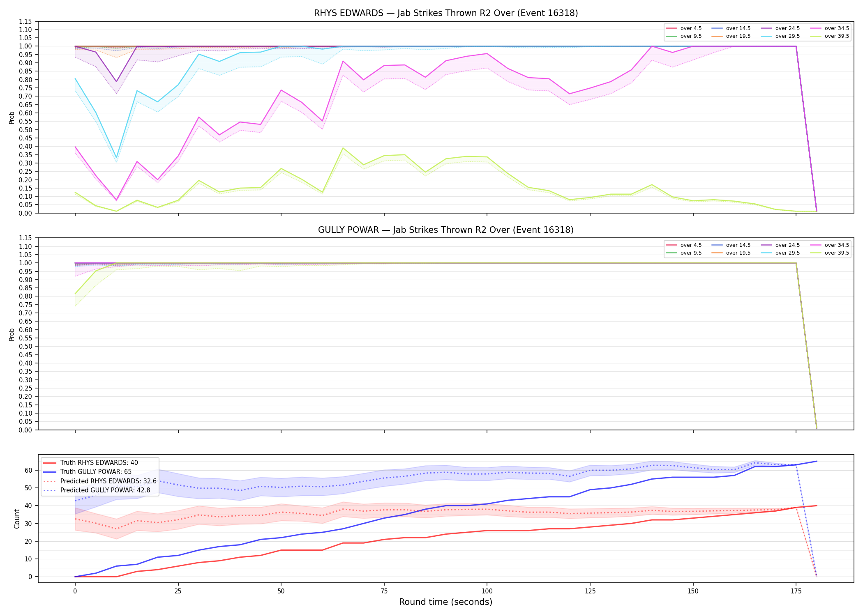Click the 'Count' y-axis label
This screenshot has height=616, width=863.
pyautogui.click(x=17, y=519)
